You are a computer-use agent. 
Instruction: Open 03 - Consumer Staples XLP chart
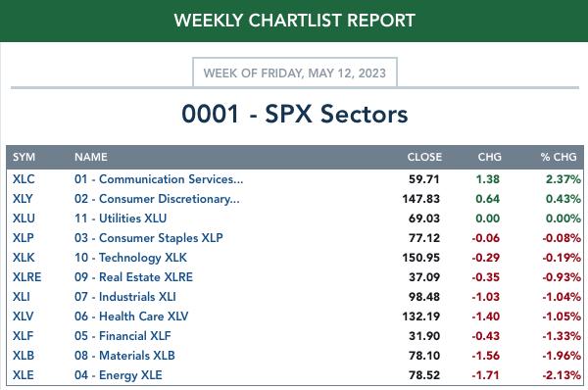click(x=149, y=238)
